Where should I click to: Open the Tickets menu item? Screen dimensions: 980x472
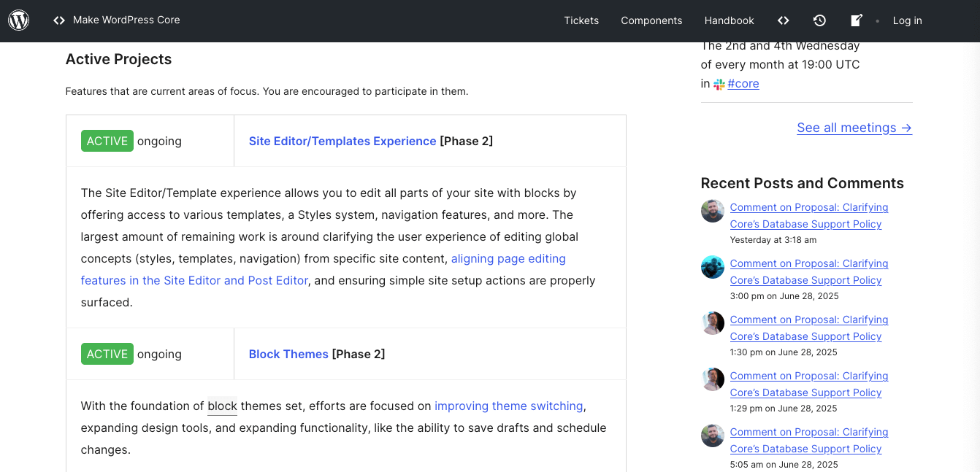coord(581,20)
